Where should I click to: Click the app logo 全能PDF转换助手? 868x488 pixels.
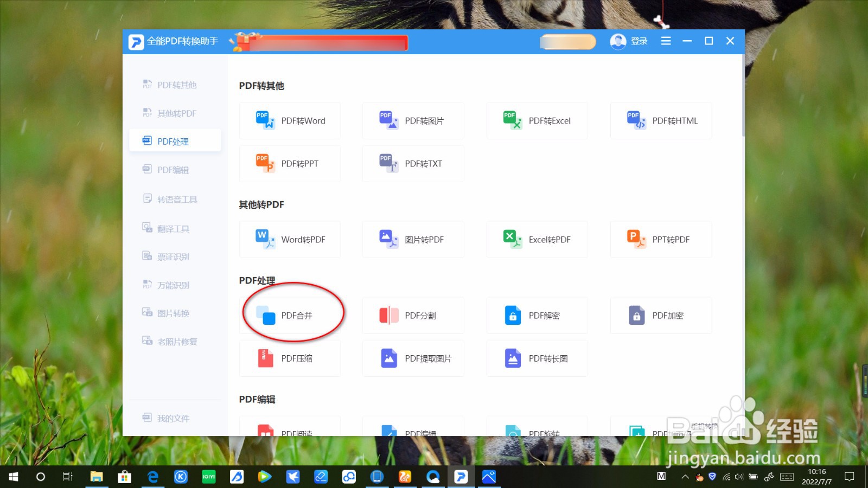pos(173,41)
